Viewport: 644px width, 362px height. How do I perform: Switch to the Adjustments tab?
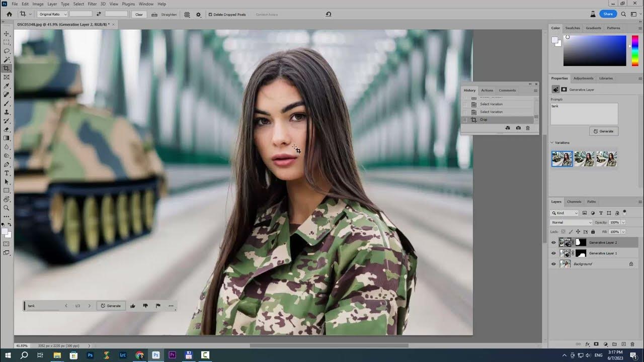[584, 78]
